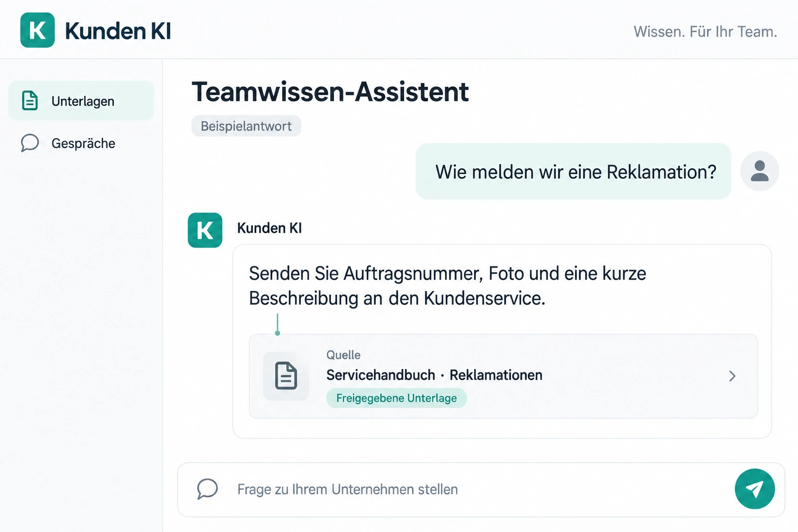Screen dimensions: 798x532
Task: Open the Unterlagen sidebar item
Action: (x=81, y=101)
